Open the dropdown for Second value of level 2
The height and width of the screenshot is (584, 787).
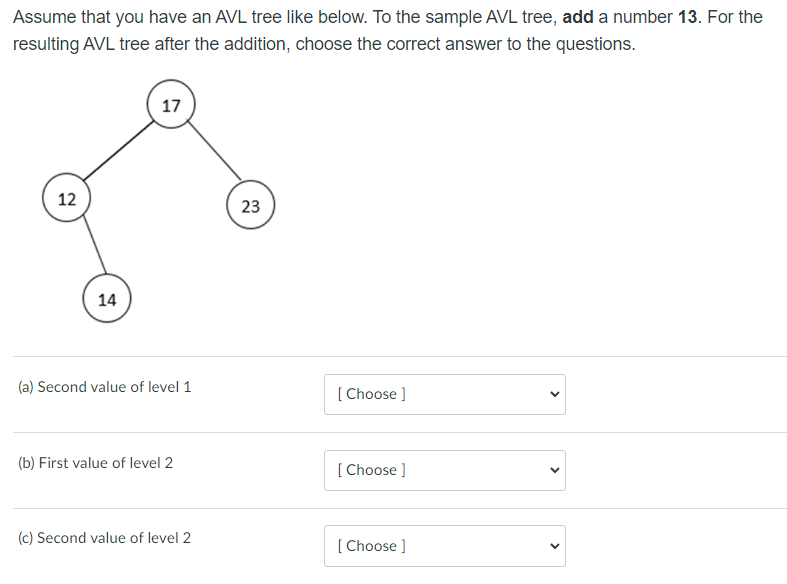[445, 546]
